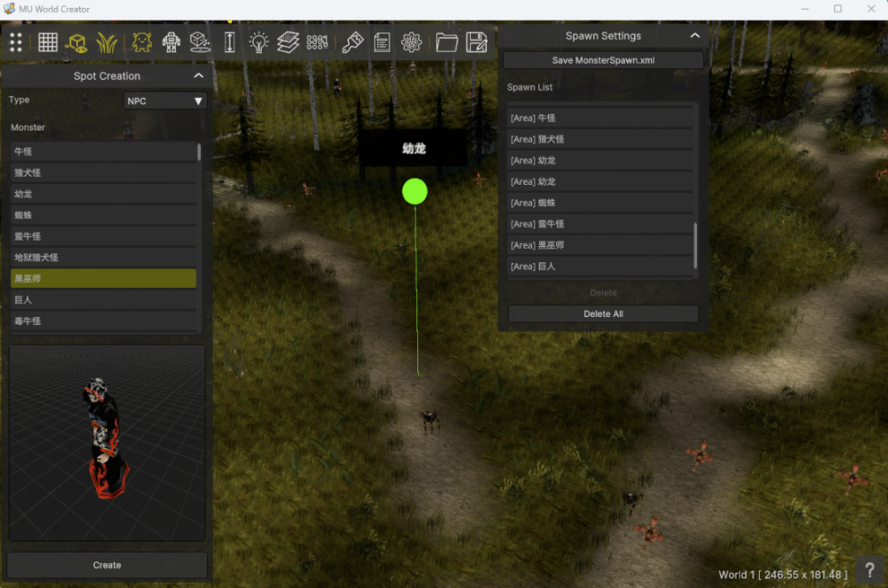Select the paint brush tool icon
Image resolution: width=888 pixels, height=588 pixels.
tap(353, 42)
